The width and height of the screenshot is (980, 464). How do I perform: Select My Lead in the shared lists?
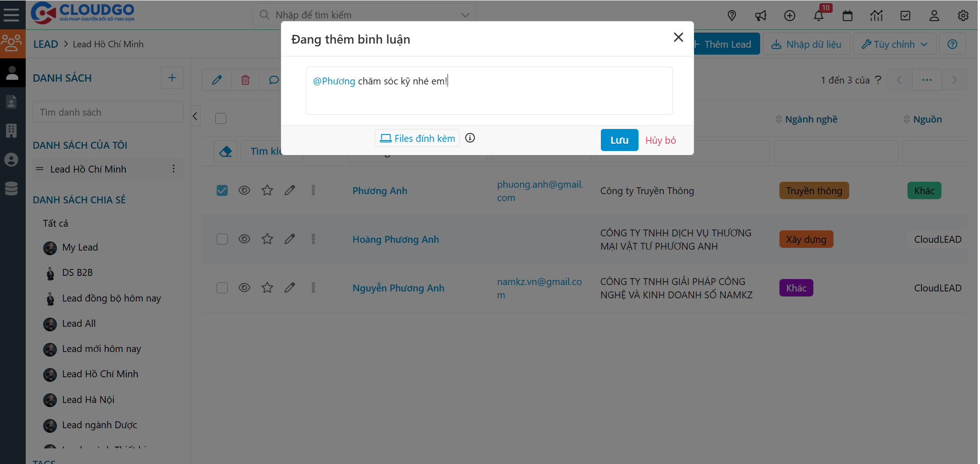80,247
